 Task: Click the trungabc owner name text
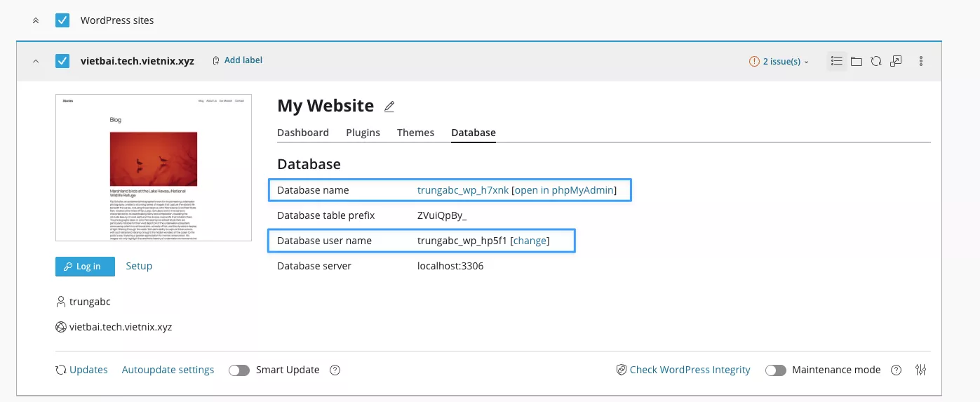pyautogui.click(x=90, y=302)
